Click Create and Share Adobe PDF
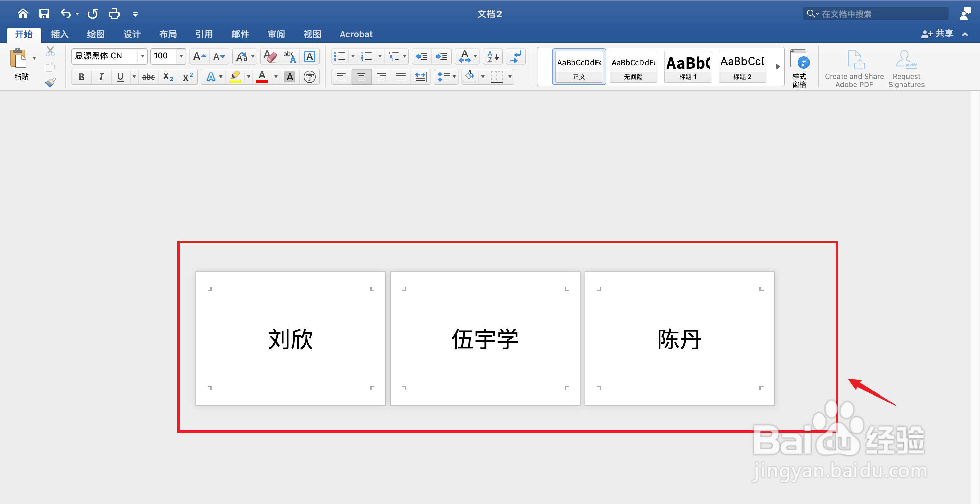Viewport: 980px width, 504px height. click(x=854, y=69)
